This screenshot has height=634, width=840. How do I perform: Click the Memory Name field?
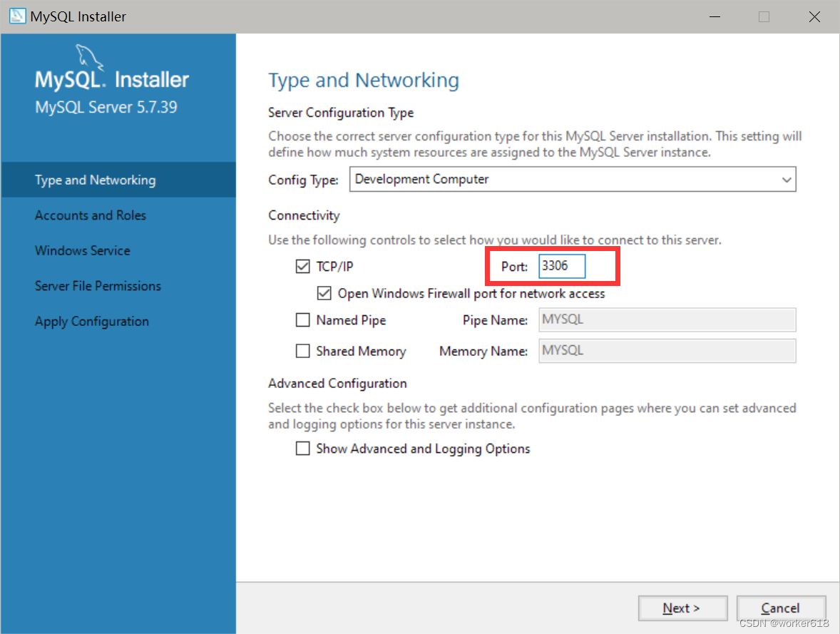pos(667,351)
